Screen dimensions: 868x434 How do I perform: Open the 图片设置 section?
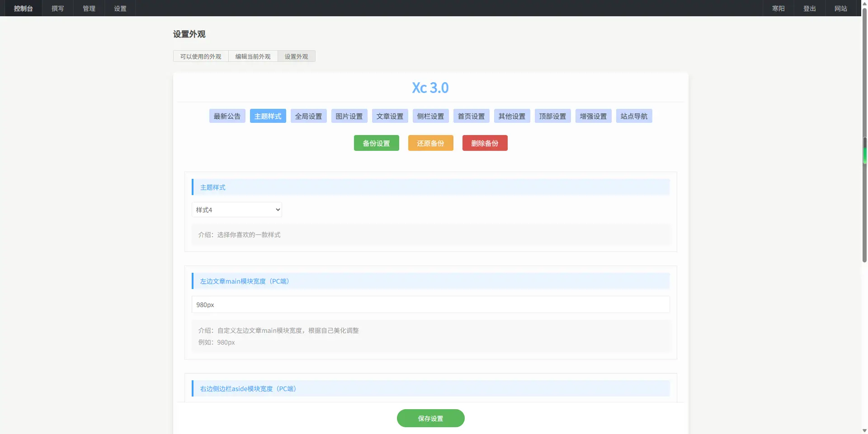coord(349,116)
